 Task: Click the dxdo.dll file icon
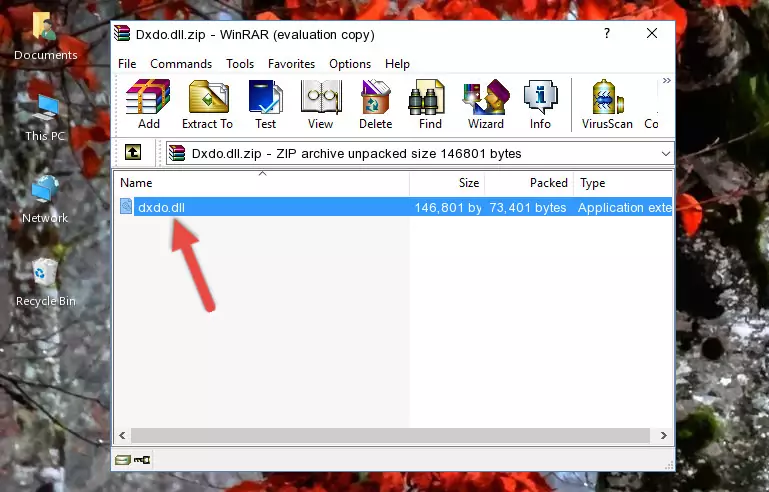click(x=126, y=207)
